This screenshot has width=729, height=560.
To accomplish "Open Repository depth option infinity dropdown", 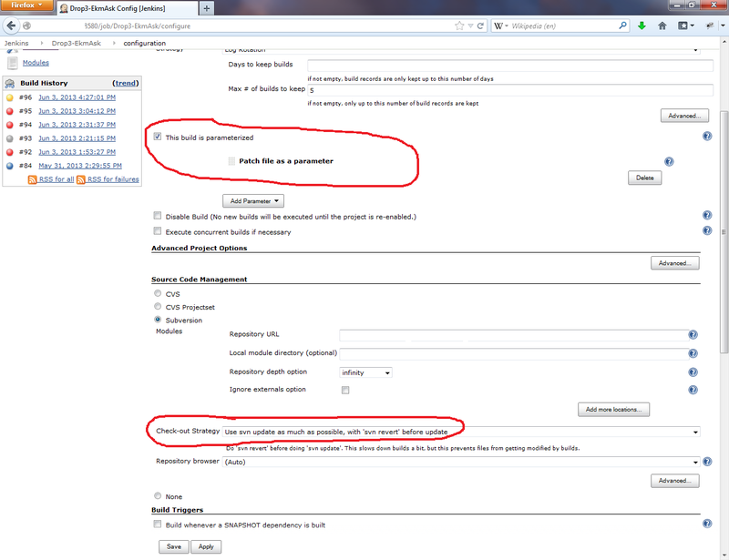I will coord(366,372).
